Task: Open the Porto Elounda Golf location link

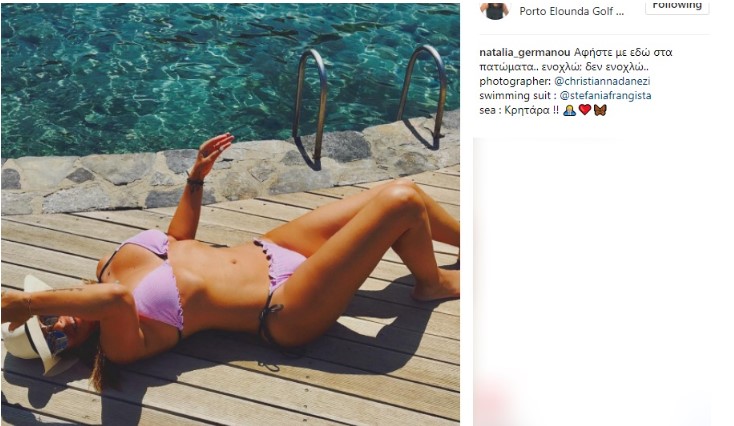Action: pyautogui.click(x=571, y=11)
